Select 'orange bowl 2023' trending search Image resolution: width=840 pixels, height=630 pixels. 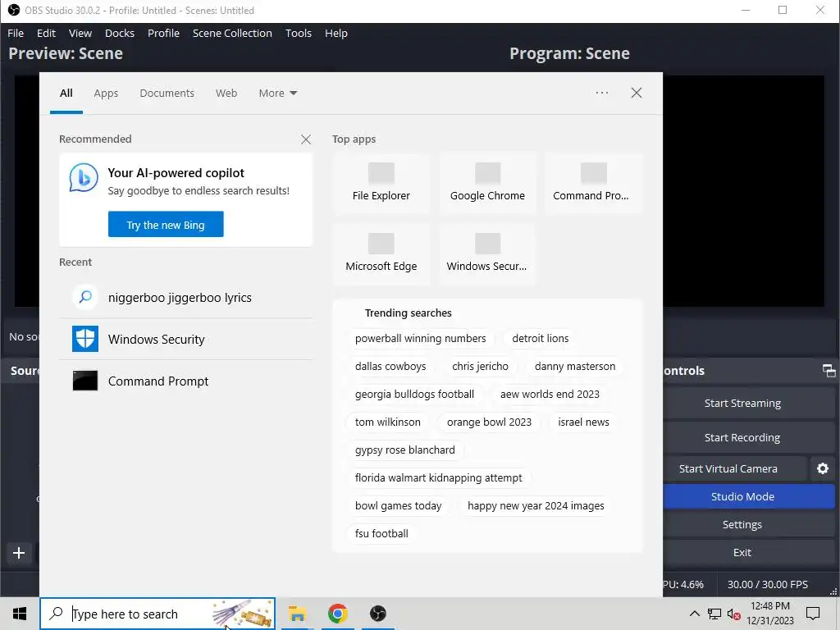coord(489,422)
